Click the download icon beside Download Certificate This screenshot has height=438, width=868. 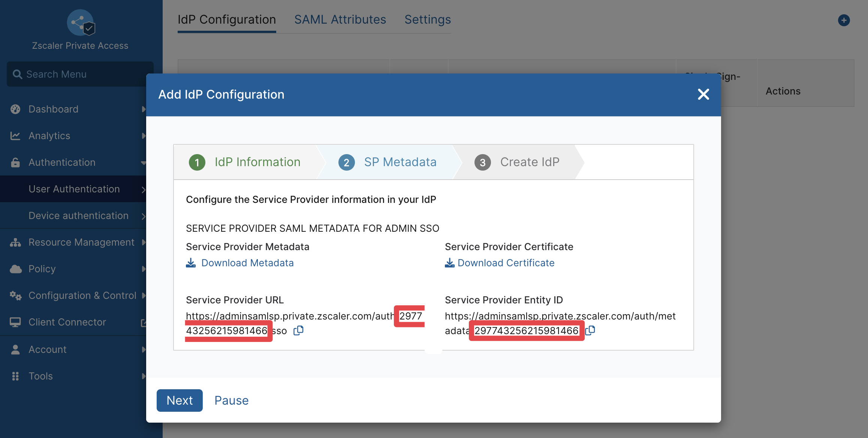450,263
